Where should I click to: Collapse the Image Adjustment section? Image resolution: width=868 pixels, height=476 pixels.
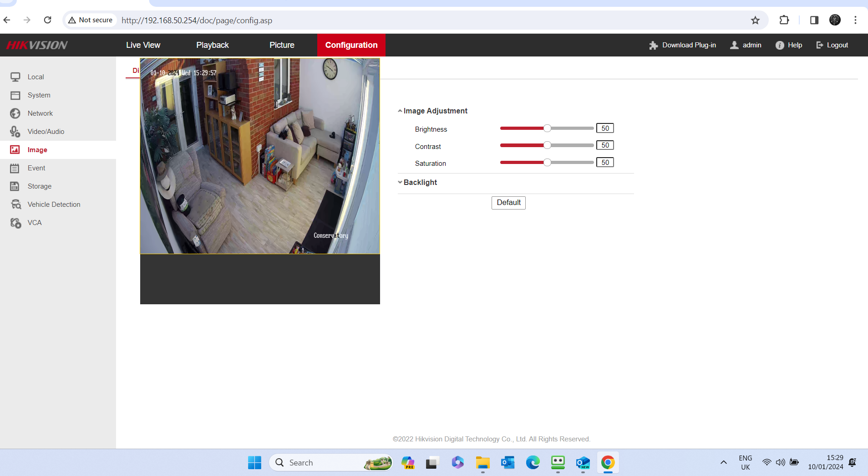pos(400,110)
